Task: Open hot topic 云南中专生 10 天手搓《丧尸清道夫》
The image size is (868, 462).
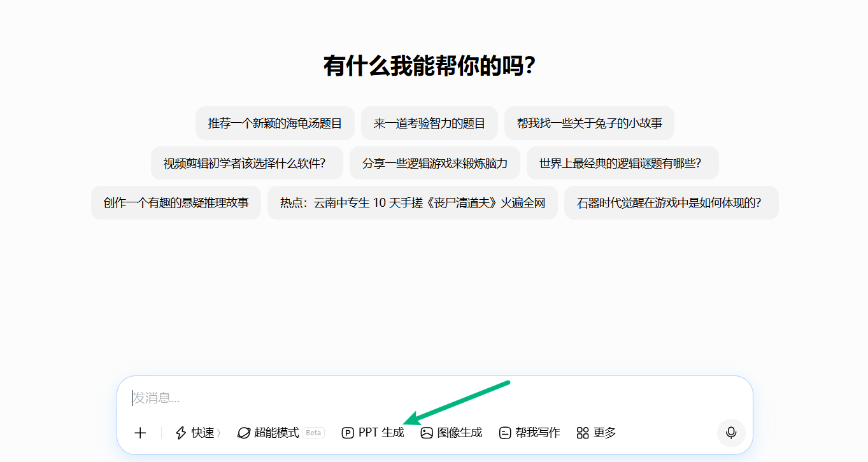Action: point(413,203)
